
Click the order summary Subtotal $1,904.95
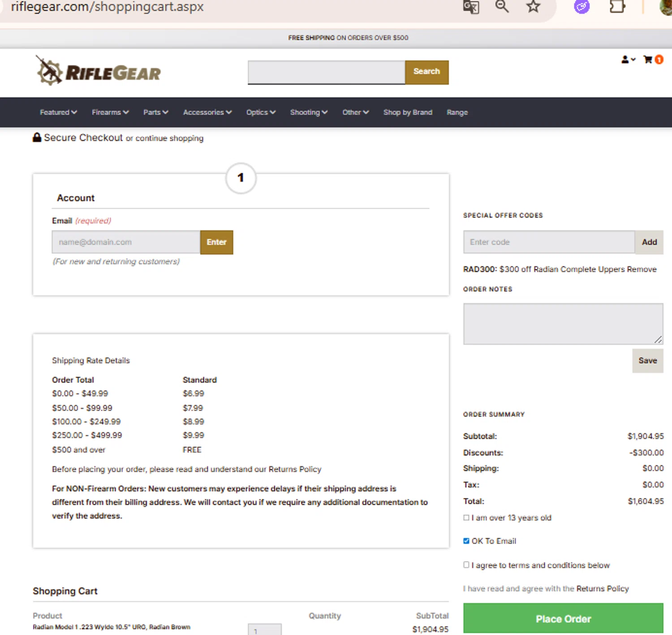[646, 436]
